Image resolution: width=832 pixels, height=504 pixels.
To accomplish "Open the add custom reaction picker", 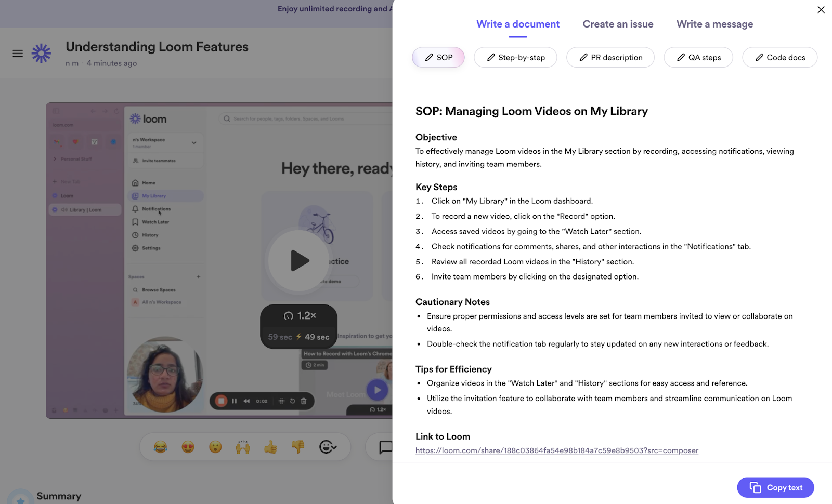I will tap(328, 447).
